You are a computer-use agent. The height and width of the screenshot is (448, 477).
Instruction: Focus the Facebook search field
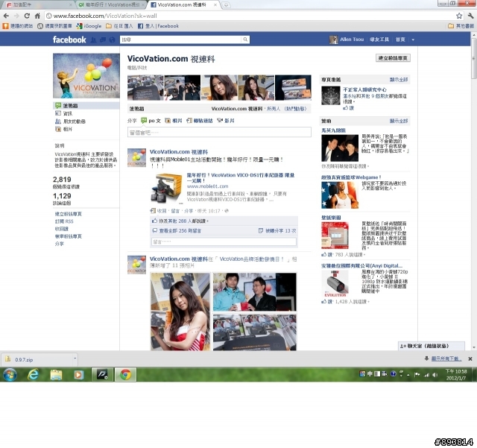click(x=181, y=40)
